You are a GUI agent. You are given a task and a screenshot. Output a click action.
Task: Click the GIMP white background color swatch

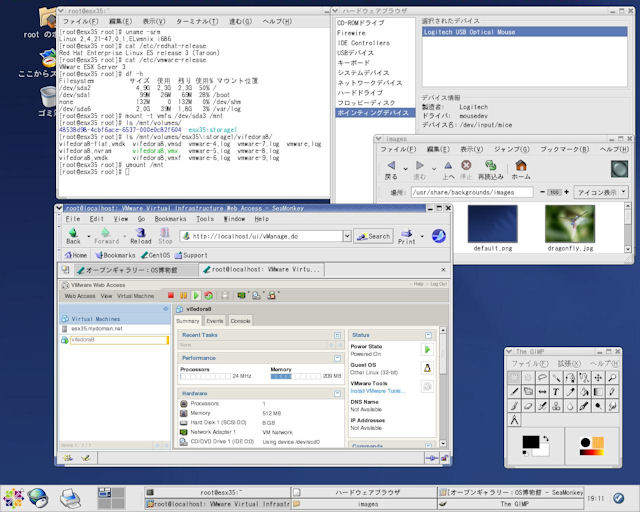[544, 452]
